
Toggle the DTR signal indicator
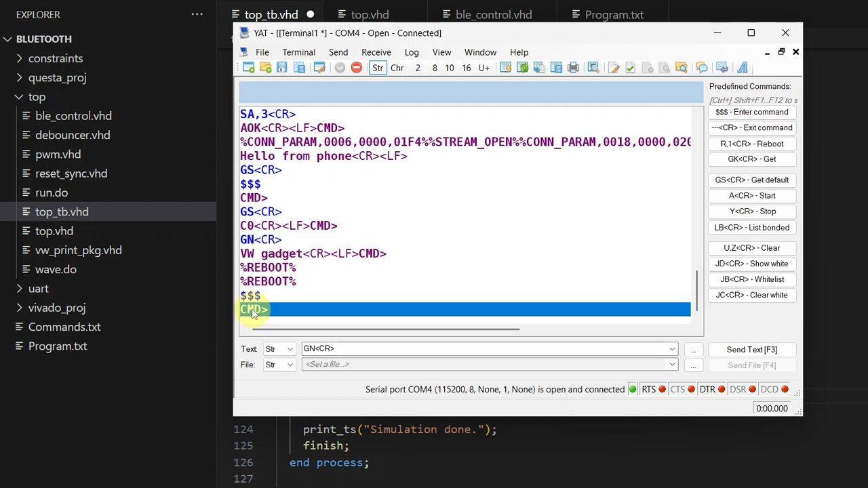712,389
